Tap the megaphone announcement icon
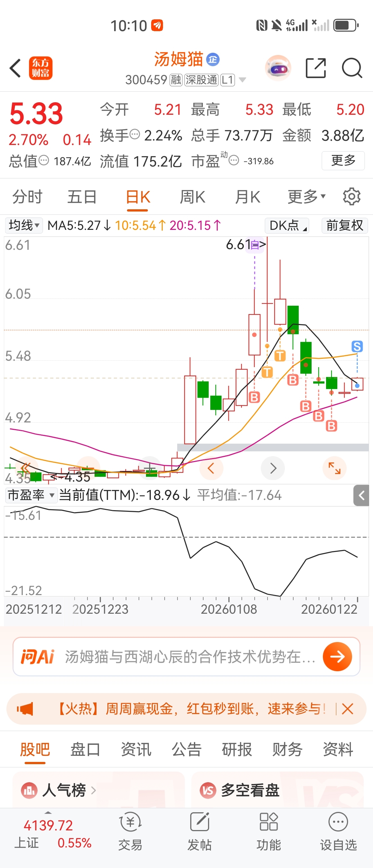 [x=25, y=709]
